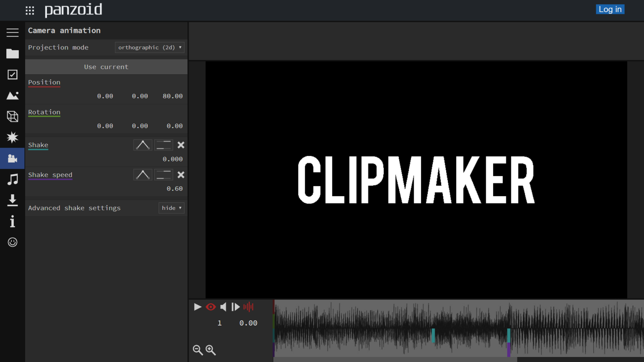Select the Position X value 0.00

point(105,96)
